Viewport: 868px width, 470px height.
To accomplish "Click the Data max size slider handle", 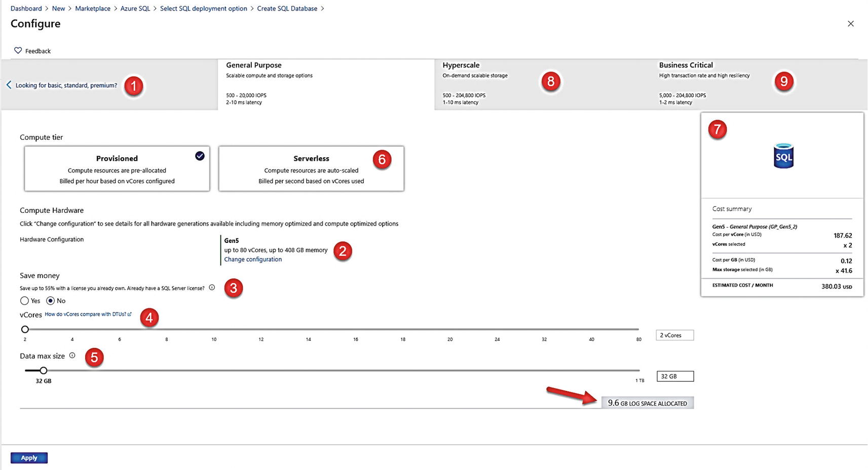I will click(x=44, y=371).
